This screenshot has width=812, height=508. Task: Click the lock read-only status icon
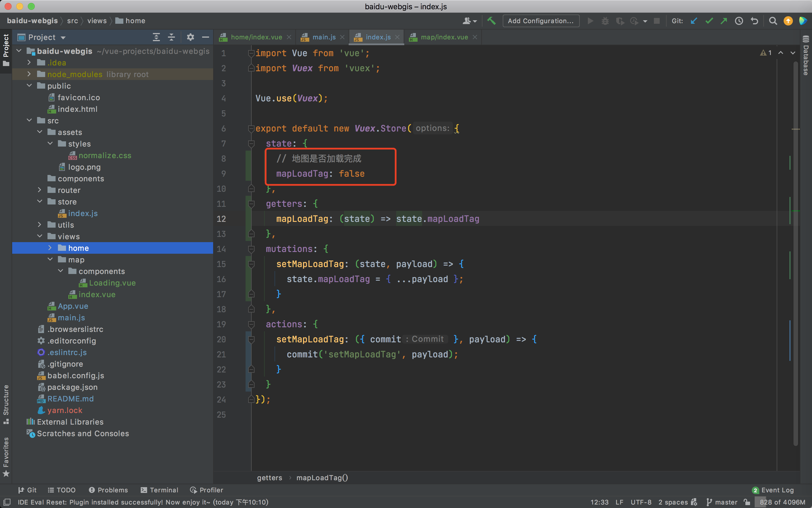(x=747, y=502)
